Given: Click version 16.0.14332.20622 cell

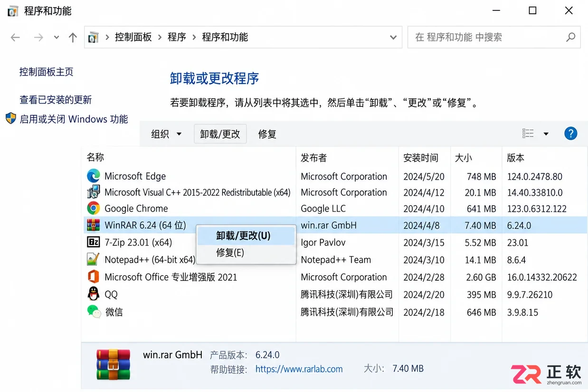Looking at the screenshot, I should pos(542,277).
